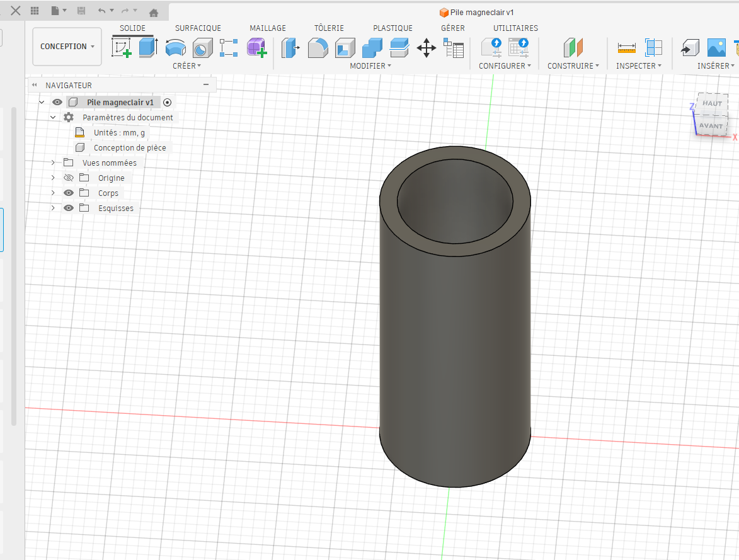Click the Redo arrow

pyautogui.click(x=125, y=10)
